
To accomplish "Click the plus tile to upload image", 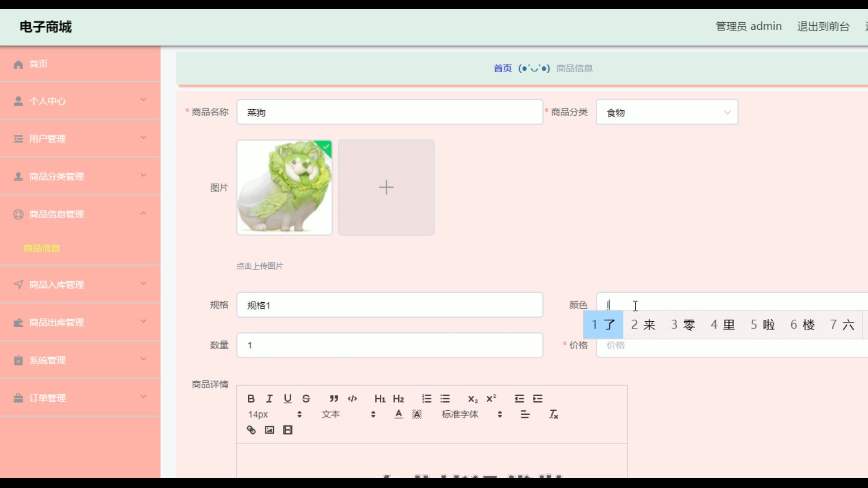I will (386, 188).
